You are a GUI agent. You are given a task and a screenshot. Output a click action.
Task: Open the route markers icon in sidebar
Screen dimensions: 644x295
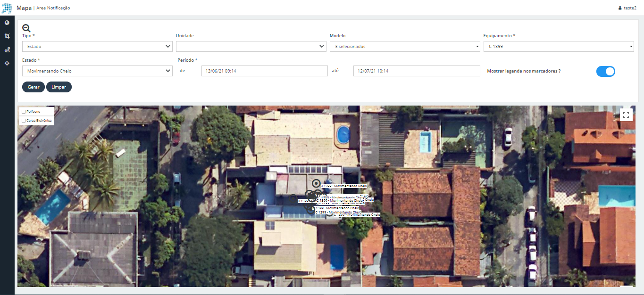point(7,49)
